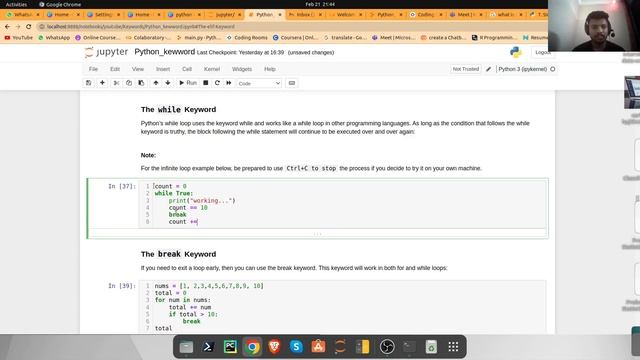Open OBS Studio in the dock
The height and width of the screenshot is (360, 640).
click(387, 347)
